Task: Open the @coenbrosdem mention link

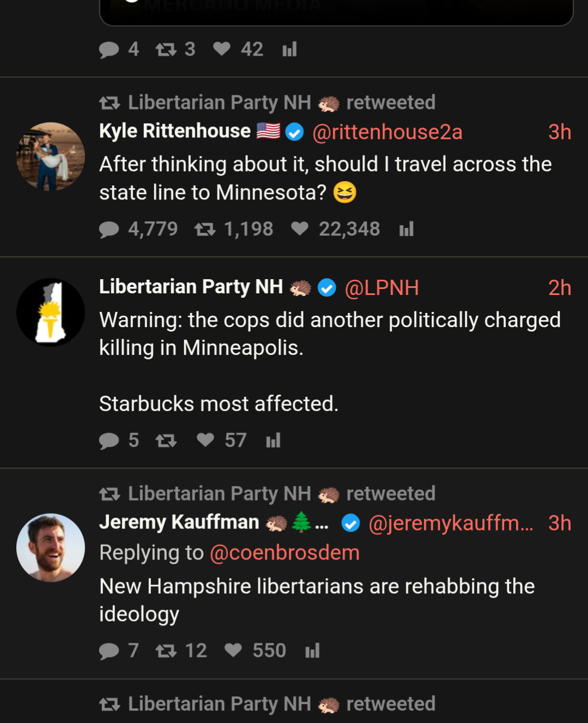Action: (x=284, y=553)
